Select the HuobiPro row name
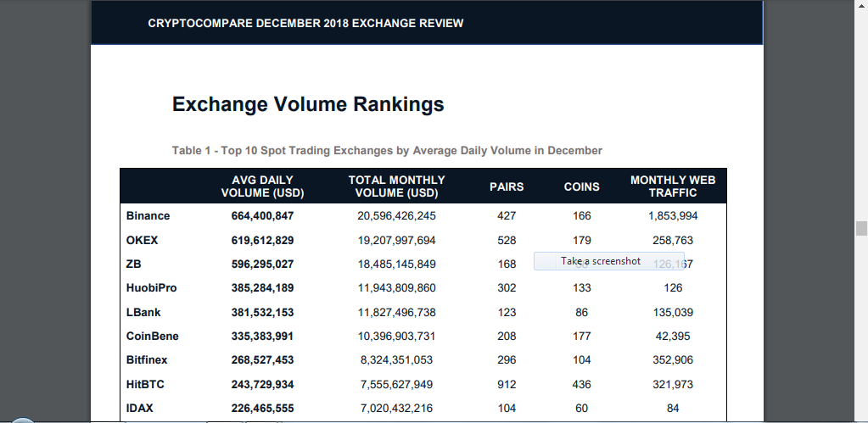This screenshot has height=423, width=868. pyautogui.click(x=151, y=287)
